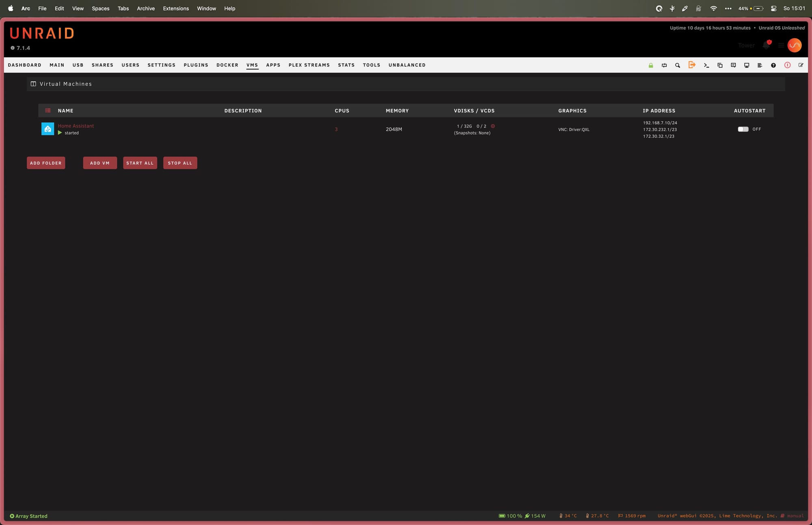Click the 192.168.7.10/24 IP address

(x=660, y=123)
